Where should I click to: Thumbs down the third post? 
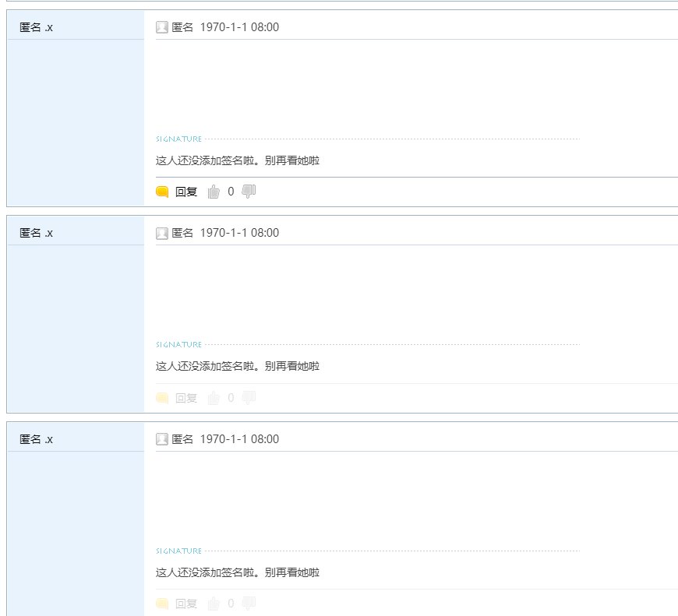coord(249,603)
